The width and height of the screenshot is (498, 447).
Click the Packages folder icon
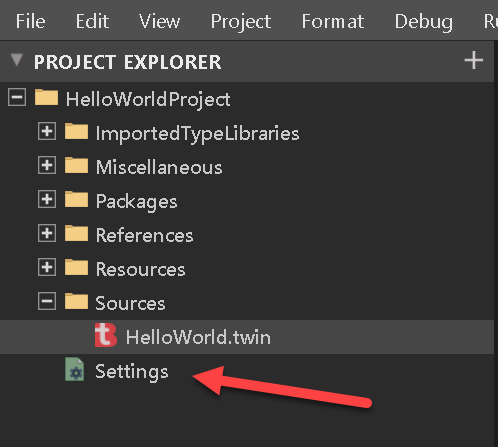76,199
